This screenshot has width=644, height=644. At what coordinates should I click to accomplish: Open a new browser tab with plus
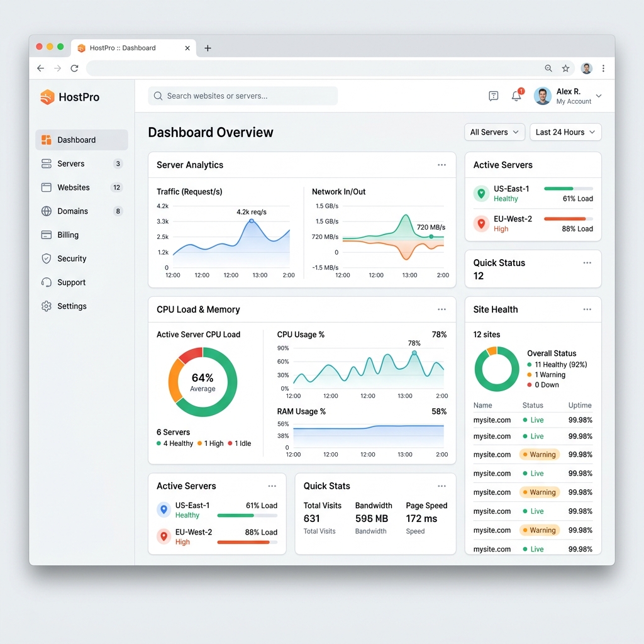[x=208, y=48]
